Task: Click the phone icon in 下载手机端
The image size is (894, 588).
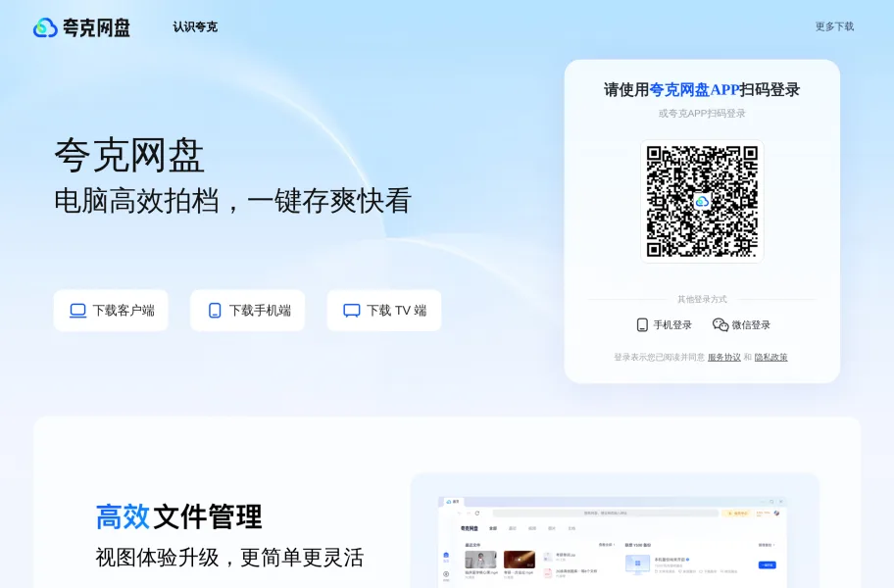Action: point(215,311)
